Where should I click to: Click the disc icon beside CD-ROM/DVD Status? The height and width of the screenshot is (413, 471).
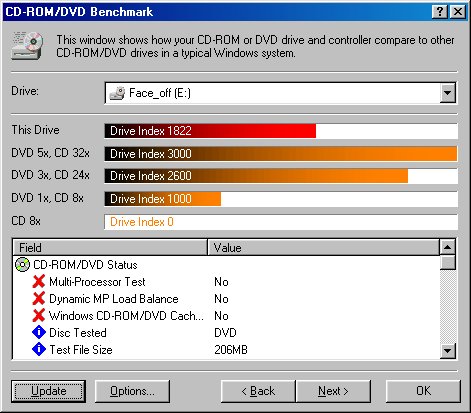(23, 265)
